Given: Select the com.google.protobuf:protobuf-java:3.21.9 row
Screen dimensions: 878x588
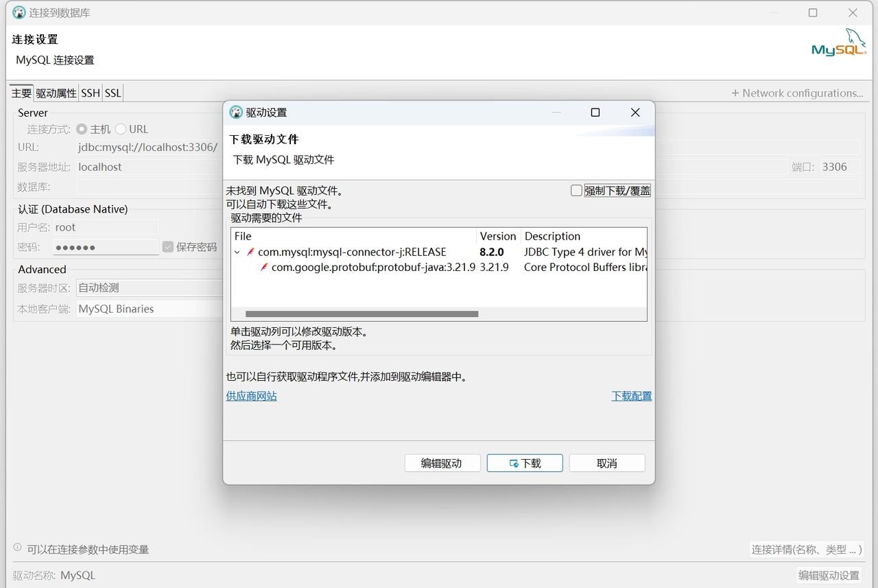Looking at the screenshot, I should (439, 267).
